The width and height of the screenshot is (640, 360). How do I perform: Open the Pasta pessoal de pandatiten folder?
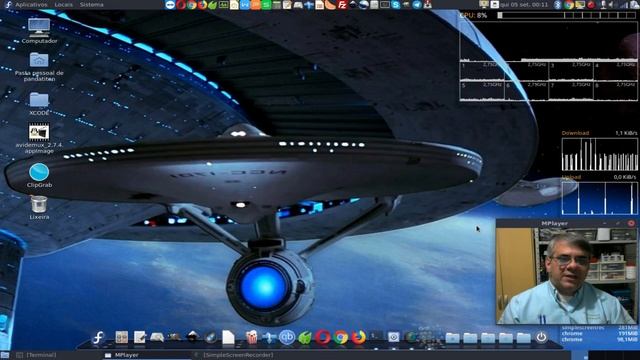[39, 67]
